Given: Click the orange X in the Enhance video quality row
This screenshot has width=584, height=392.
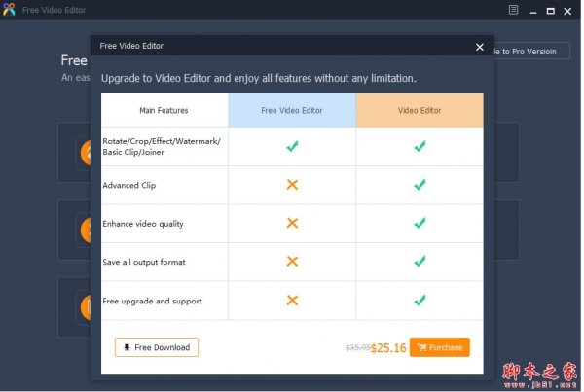Looking at the screenshot, I should [294, 224].
